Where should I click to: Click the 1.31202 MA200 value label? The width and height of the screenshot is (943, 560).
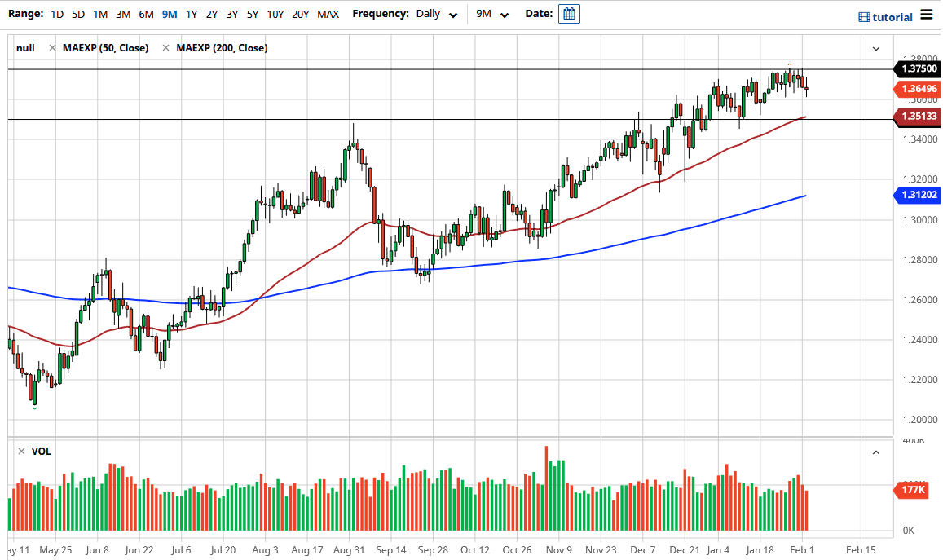[x=918, y=195]
